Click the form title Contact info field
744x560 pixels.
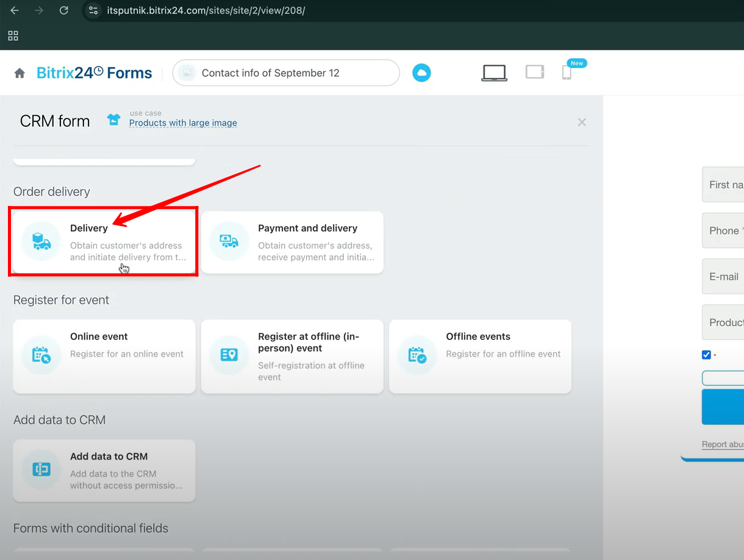[x=285, y=73]
